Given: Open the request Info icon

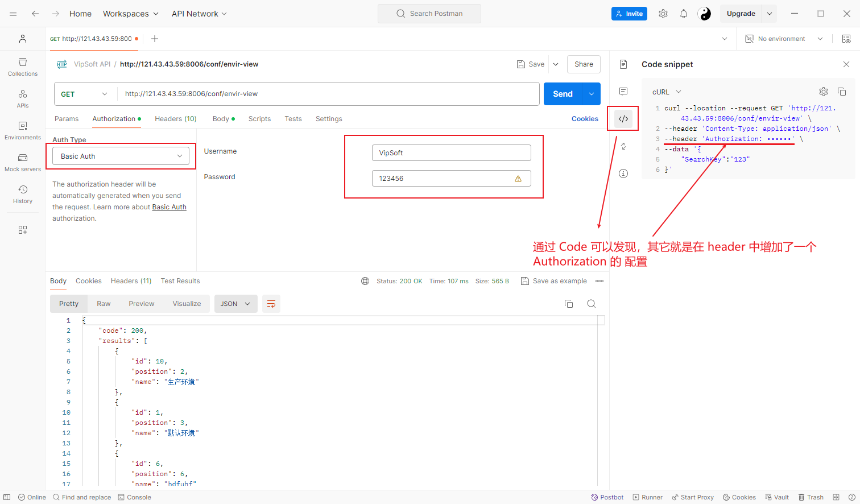Looking at the screenshot, I should pos(623,173).
